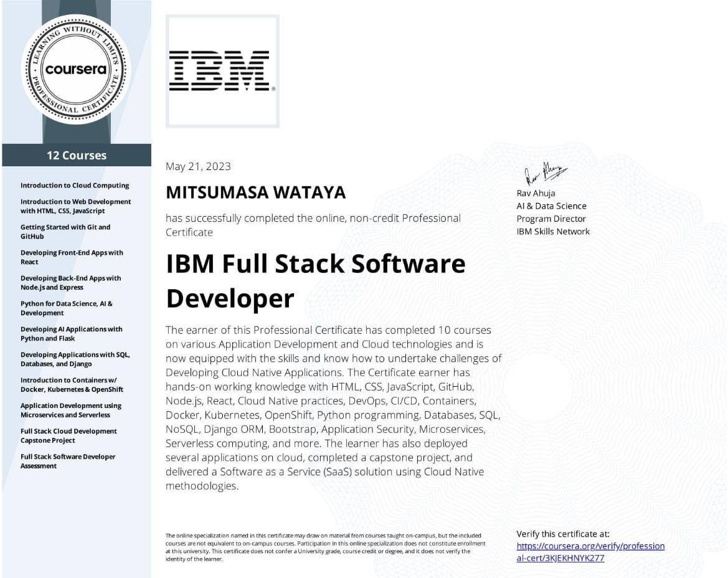Viewport: 728px width, 578px height.
Task: Select Developing Applications with SQL and Django
Action: point(75,359)
